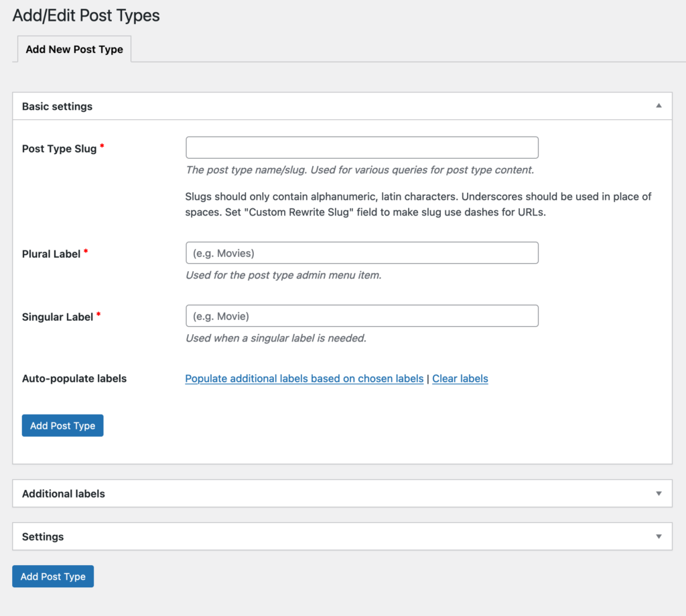Focus the Post Type Slug input field
The height and width of the screenshot is (616, 686).
pos(362,148)
